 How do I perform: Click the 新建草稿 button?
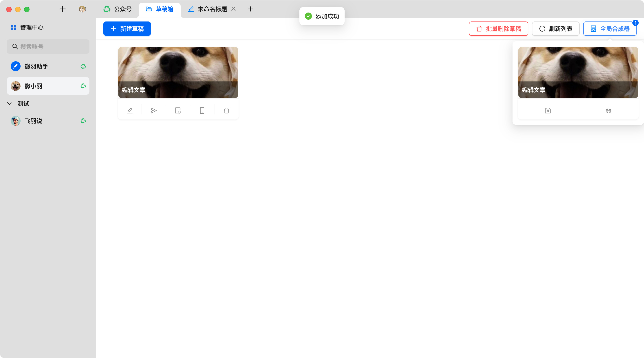[x=127, y=29]
